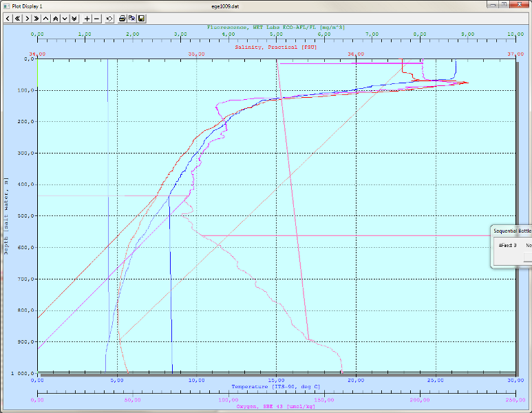Click the 25,00 temperature axis label
Image resolution: width=532 pixels, height=413 pixels.
(436, 381)
